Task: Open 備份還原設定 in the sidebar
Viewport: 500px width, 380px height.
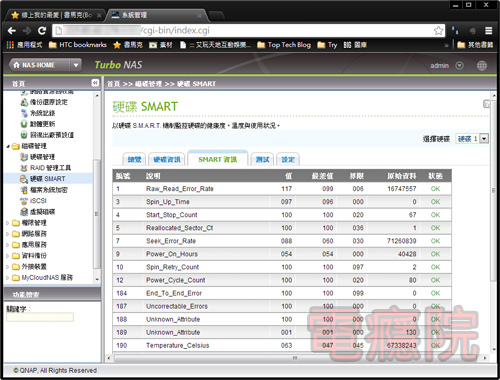Action: pyautogui.click(x=49, y=102)
